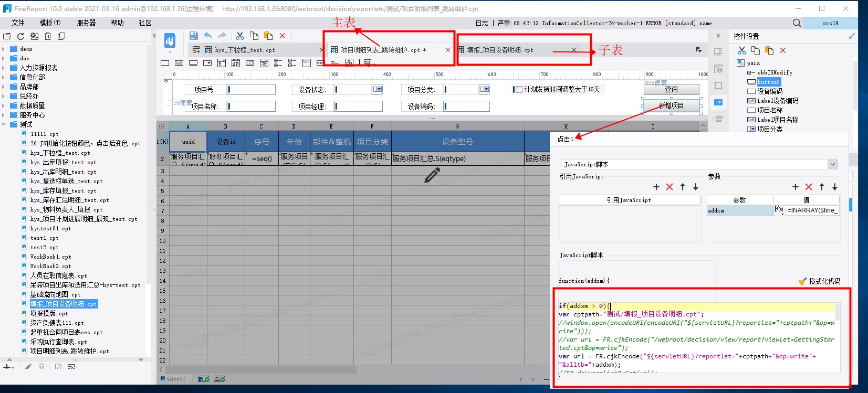Screen dimensions: 868x393
Task: Open the 文件 menu
Action: click(x=18, y=23)
